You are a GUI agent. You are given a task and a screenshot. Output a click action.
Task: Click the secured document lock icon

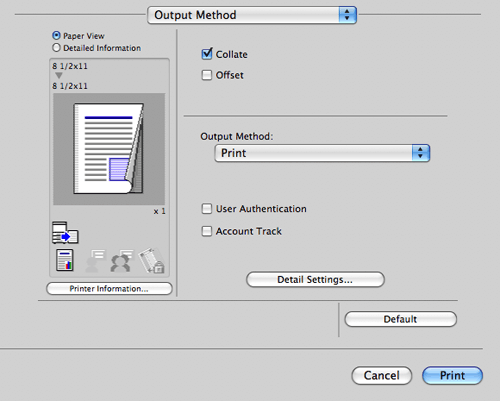point(152,261)
